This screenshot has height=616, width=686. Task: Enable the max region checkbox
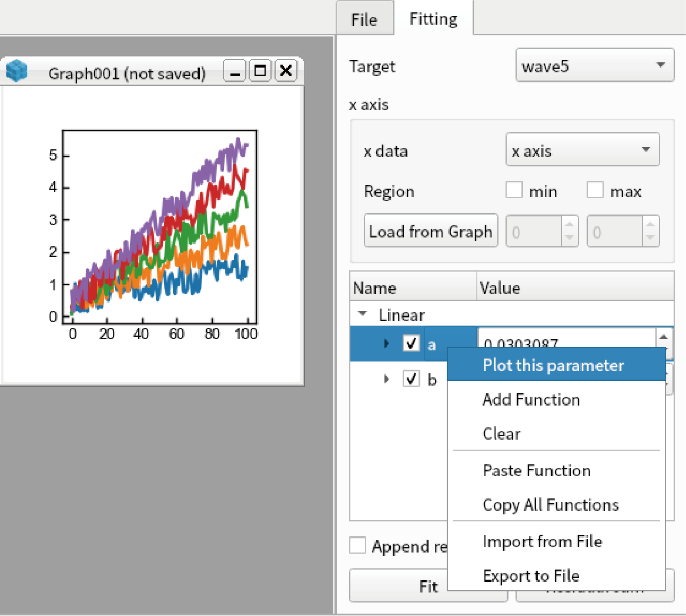pyautogui.click(x=595, y=190)
